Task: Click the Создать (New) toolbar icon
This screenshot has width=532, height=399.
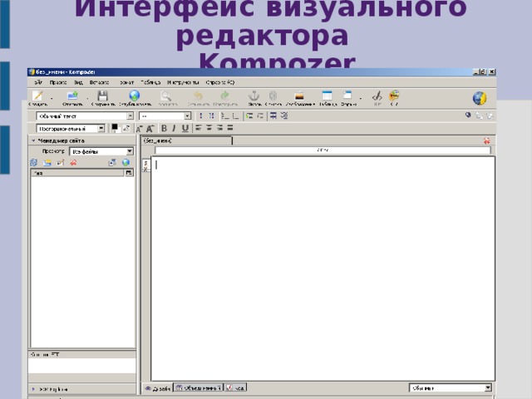Action: [x=37, y=96]
